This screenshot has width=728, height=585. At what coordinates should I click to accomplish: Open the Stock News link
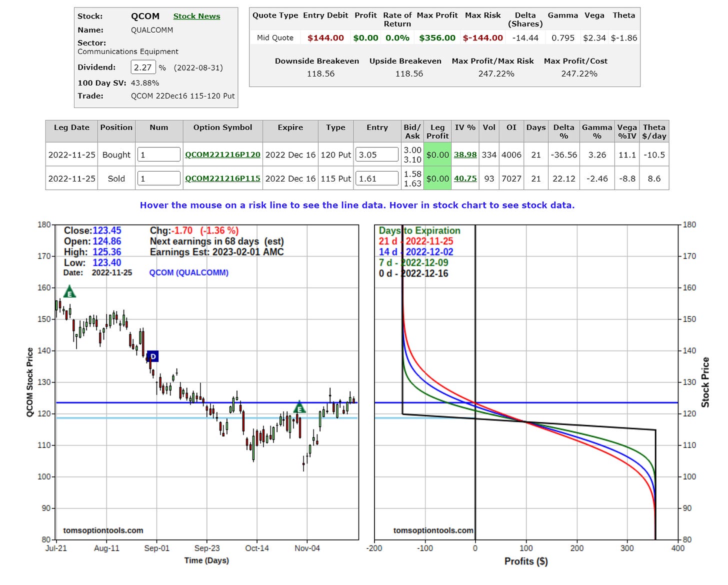(196, 16)
